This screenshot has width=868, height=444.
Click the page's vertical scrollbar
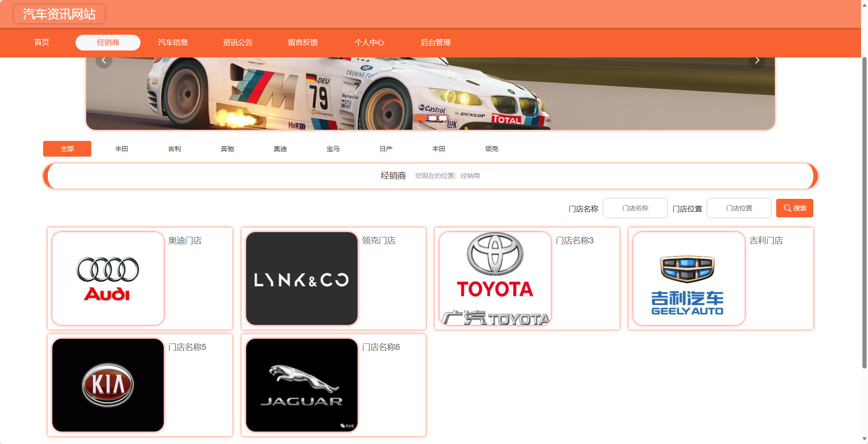864,213
